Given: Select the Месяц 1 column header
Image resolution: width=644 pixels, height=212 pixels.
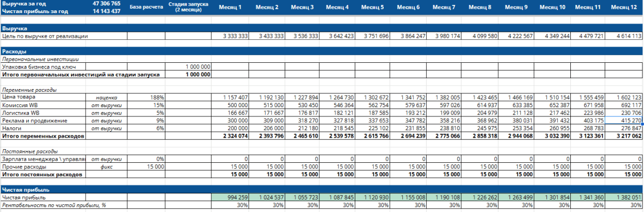Looking at the screenshot, I should (x=230, y=8).
